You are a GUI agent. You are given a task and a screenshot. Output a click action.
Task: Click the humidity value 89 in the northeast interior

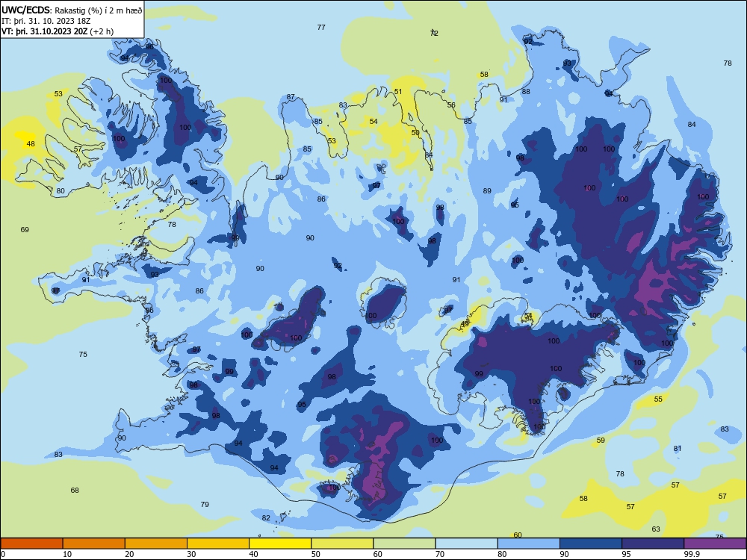[x=487, y=191]
